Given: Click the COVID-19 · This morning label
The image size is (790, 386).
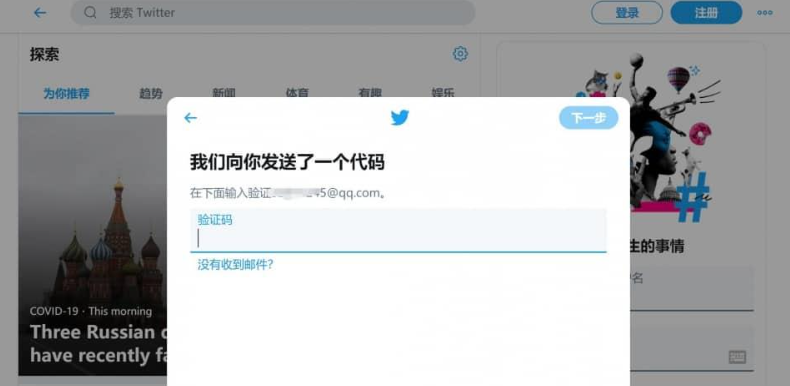Looking at the screenshot, I should [x=91, y=311].
